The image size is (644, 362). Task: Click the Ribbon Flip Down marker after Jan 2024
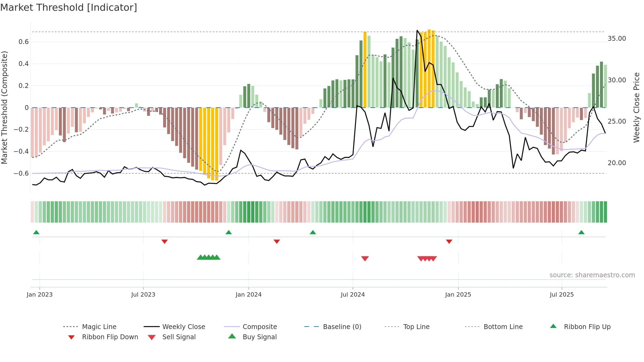point(277,242)
